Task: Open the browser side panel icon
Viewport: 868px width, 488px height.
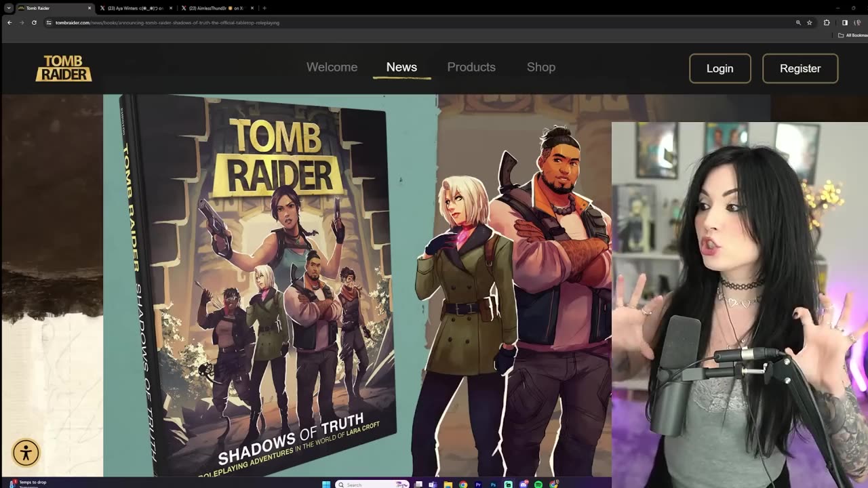Action: 844,22
